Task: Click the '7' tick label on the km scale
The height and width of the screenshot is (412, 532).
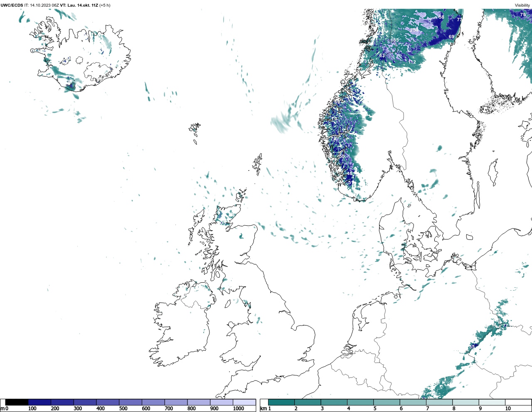Action: pos(427,409)
